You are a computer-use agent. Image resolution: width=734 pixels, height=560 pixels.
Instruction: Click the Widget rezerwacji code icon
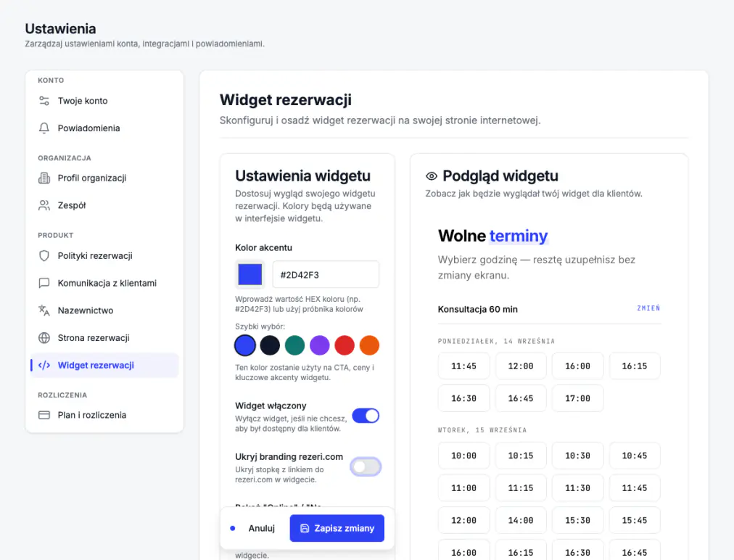point(44,365)
